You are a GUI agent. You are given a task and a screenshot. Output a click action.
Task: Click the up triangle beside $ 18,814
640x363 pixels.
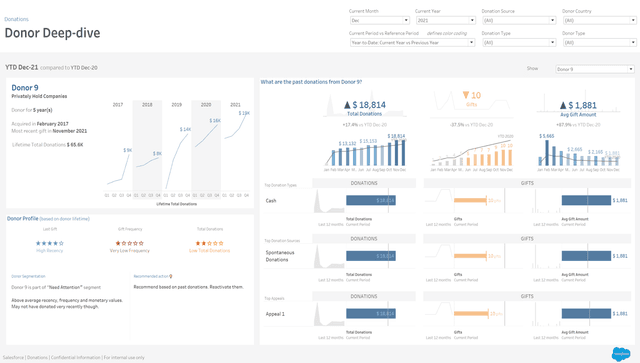pyautogui.click(x=347, y=105)
